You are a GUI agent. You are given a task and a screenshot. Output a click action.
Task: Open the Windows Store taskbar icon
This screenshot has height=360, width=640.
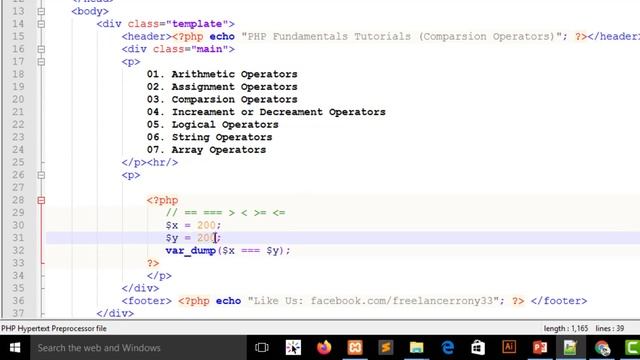tap(478, 348)
